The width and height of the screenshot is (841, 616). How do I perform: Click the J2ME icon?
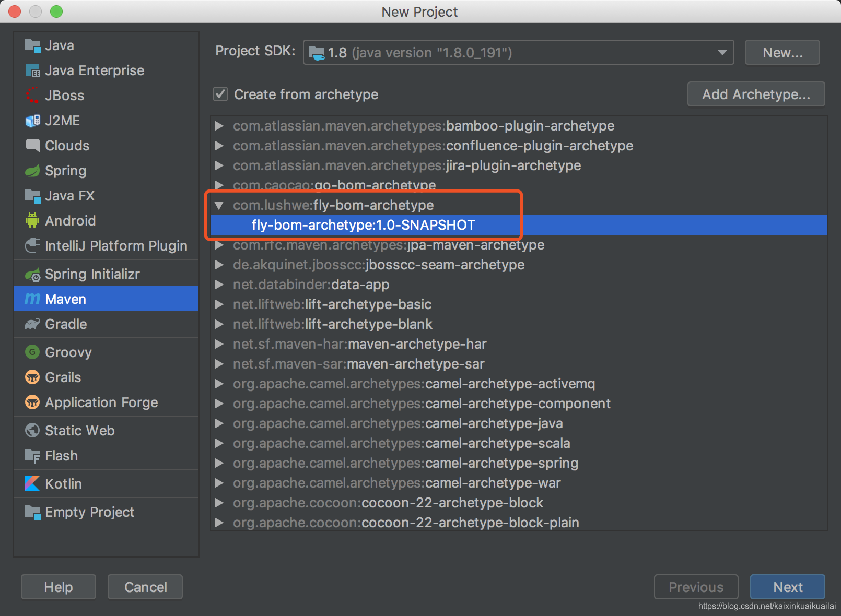pyautogui.click(x=32, y=121)
